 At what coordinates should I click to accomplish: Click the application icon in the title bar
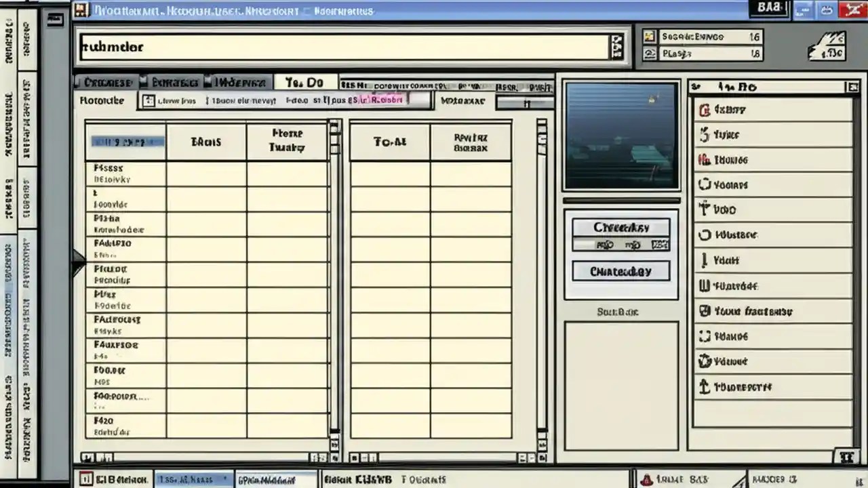83,10
